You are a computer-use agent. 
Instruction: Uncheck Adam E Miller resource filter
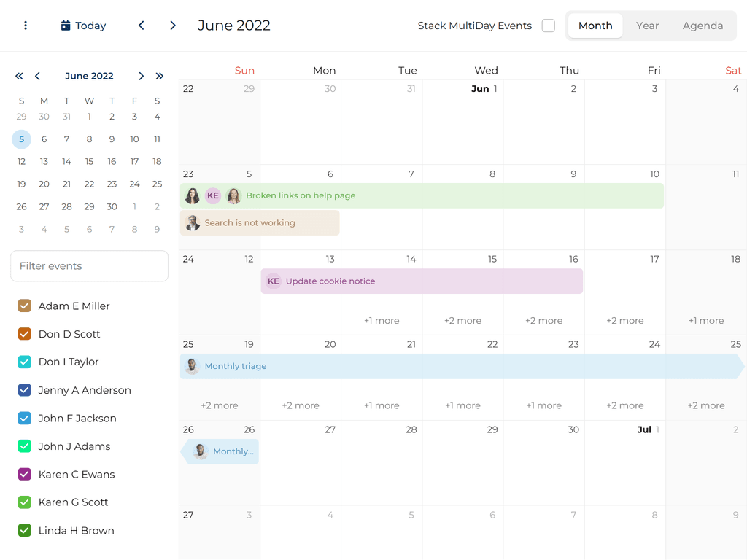tap(25, 306)
